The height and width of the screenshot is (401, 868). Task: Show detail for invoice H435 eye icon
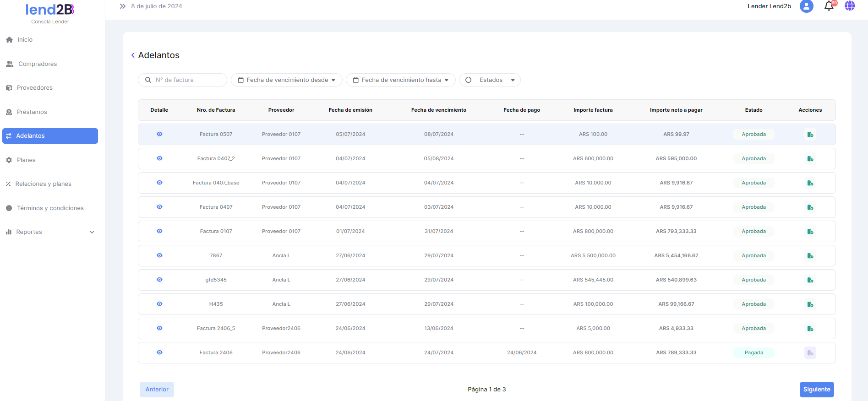tap(159, 304)
